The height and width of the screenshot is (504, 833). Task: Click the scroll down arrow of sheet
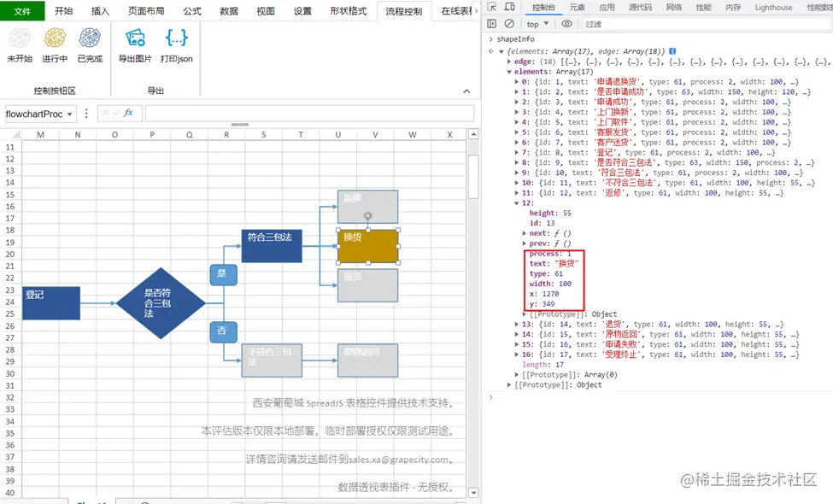click(x=473, y=492)
